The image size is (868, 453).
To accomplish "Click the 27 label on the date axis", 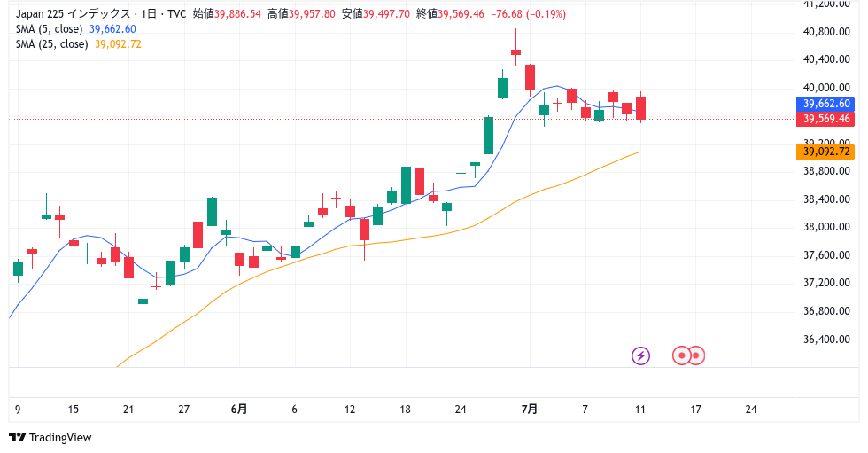I will 184,410.
